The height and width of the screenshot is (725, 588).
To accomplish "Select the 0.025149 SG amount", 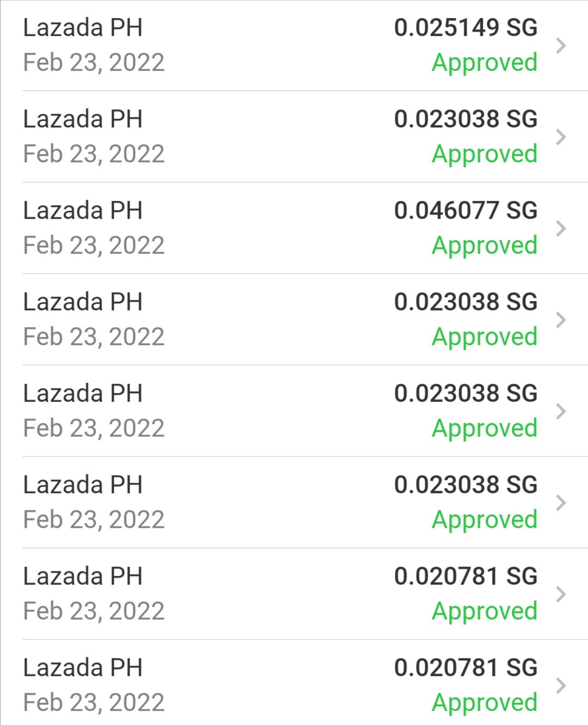I will pyautogui.click(x=466, y=28).
